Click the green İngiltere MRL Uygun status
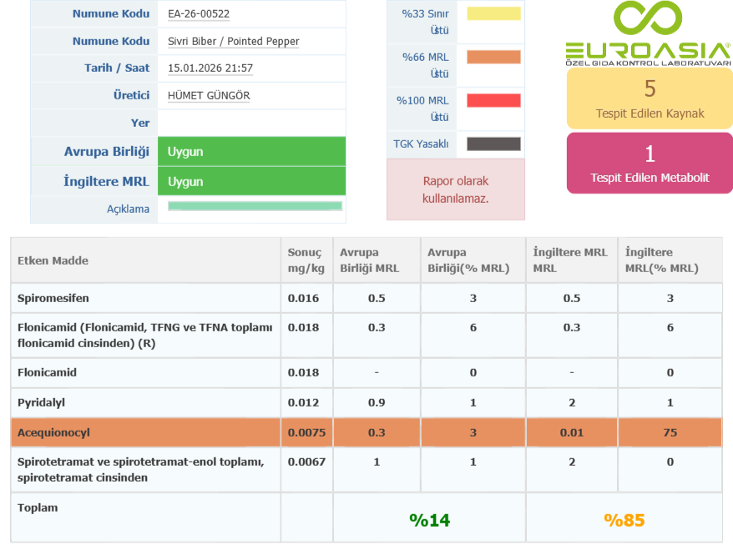Image resolution: width=733 pixels, height=560 pixels. pyautogui.click(x=251, y=181)
